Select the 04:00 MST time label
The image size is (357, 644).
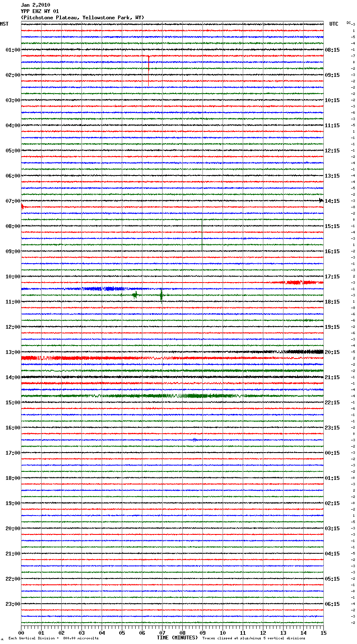pyautogui.click(x=13, y=126)
